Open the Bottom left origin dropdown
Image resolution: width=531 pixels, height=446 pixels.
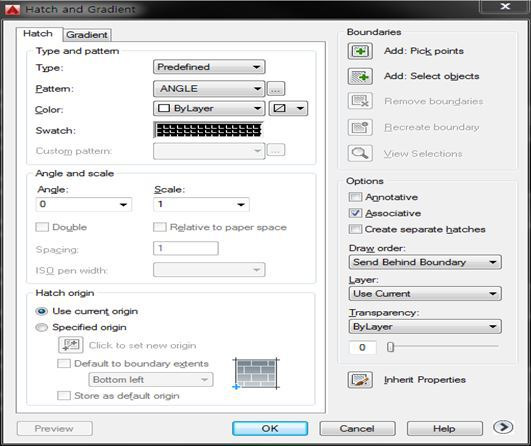pos(151,380)
